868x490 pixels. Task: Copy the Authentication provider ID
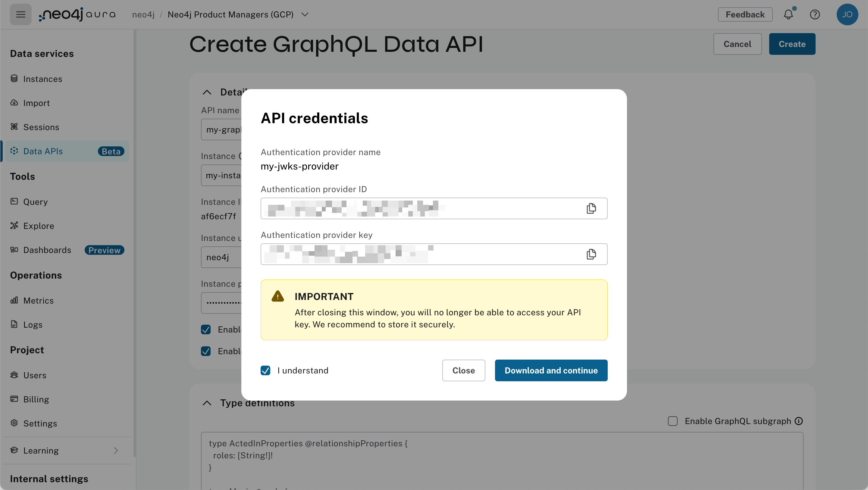591,208
